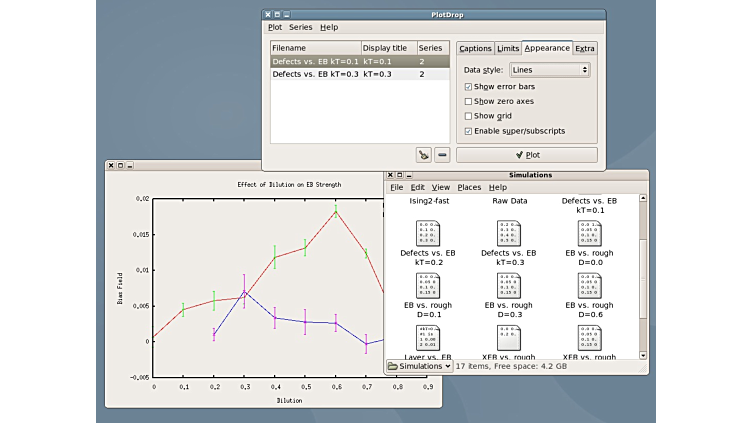Image resolution: width=752 pixels, height=423 pixels.
Task: Click the remove file minus button
Action: pos(442,155)
